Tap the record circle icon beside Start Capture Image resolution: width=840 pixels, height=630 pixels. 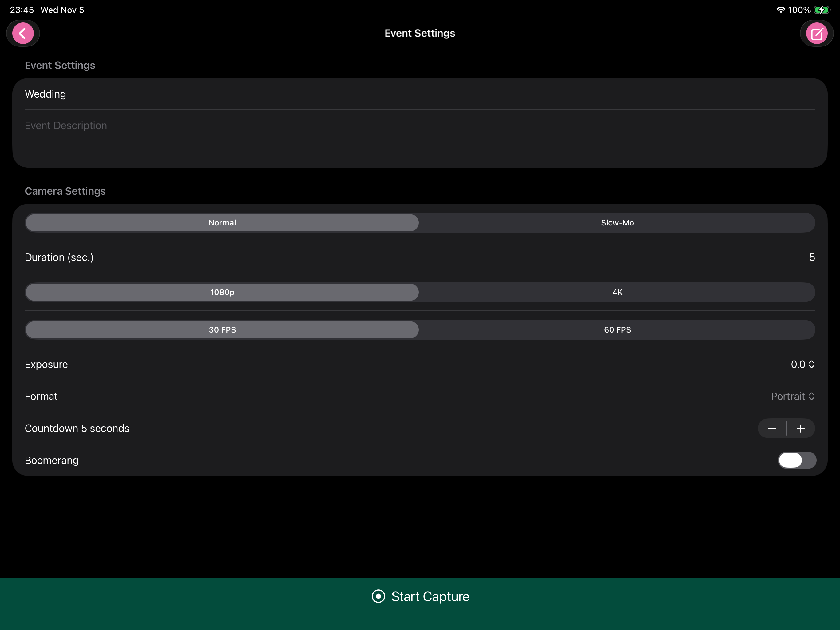[x=378, y=596]
